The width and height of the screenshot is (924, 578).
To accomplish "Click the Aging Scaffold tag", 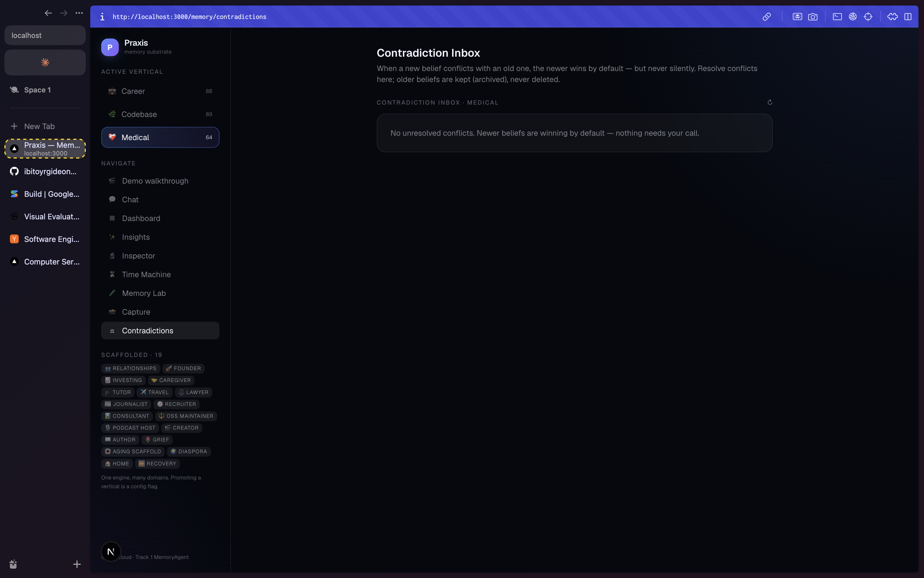I will tap(133, 451).
